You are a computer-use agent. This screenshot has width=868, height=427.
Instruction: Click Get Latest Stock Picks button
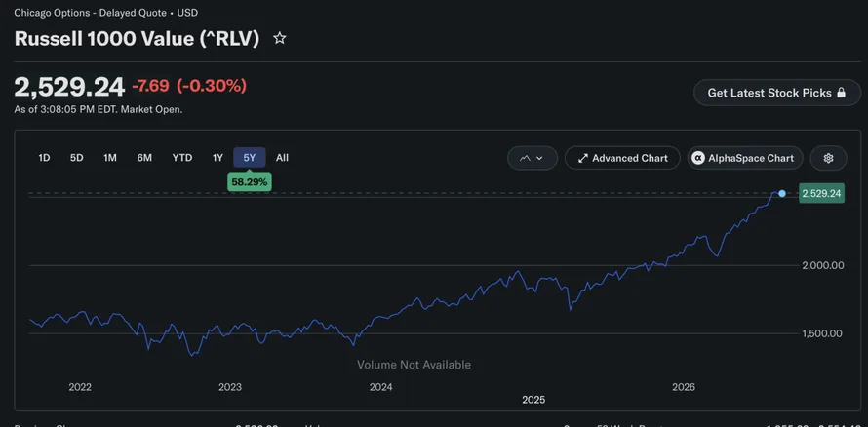point(776,93)
